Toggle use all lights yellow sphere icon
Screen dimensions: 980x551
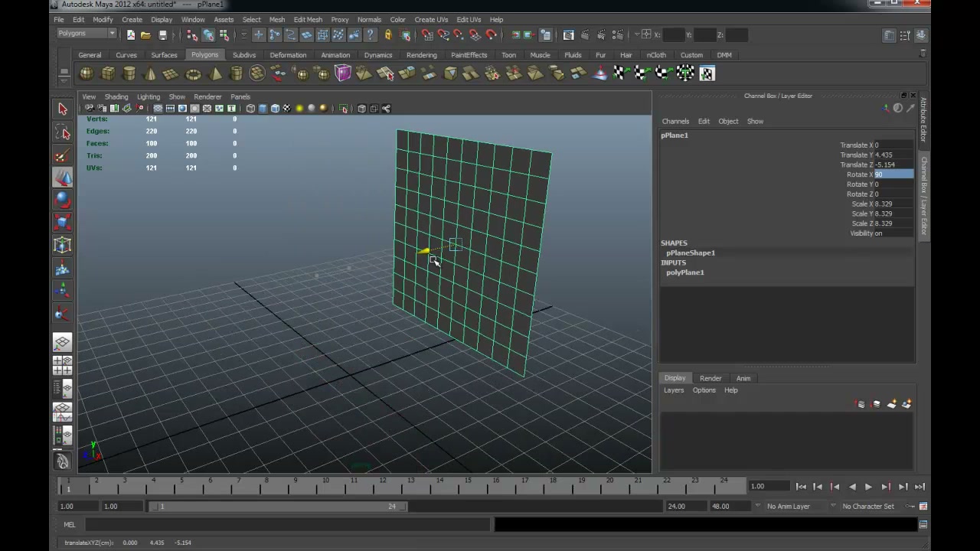pyautogui.click(x=299, y=109)
